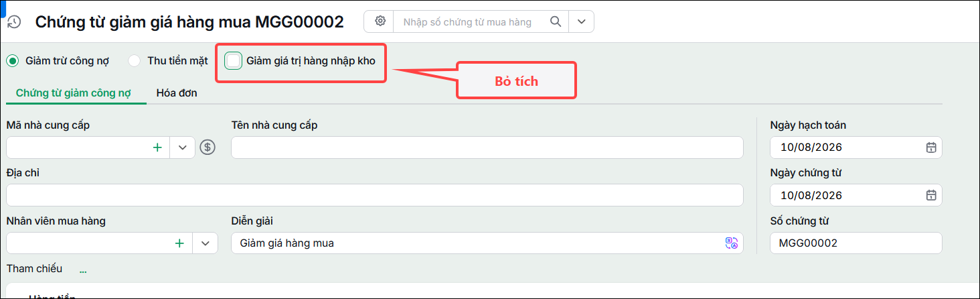Switch to the Hóa đơn tab
This screenshot has height=299, width=980.
[177, 93]
